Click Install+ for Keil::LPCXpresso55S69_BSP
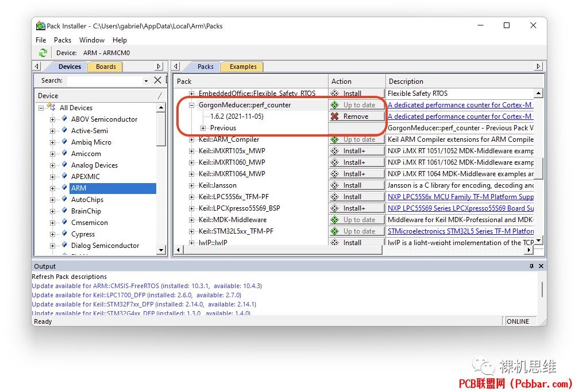The height and width of the screenshot is (392, 575). tap(357, 208)
